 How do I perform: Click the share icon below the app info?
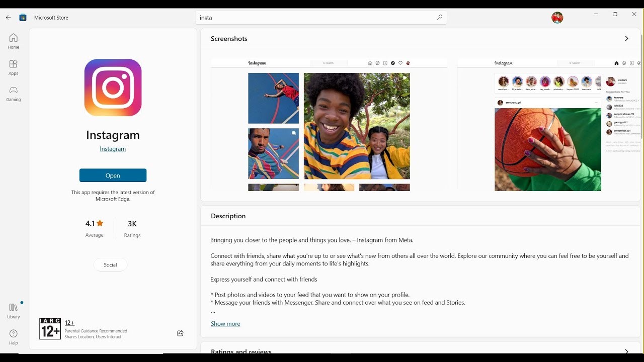coord(180,333)
